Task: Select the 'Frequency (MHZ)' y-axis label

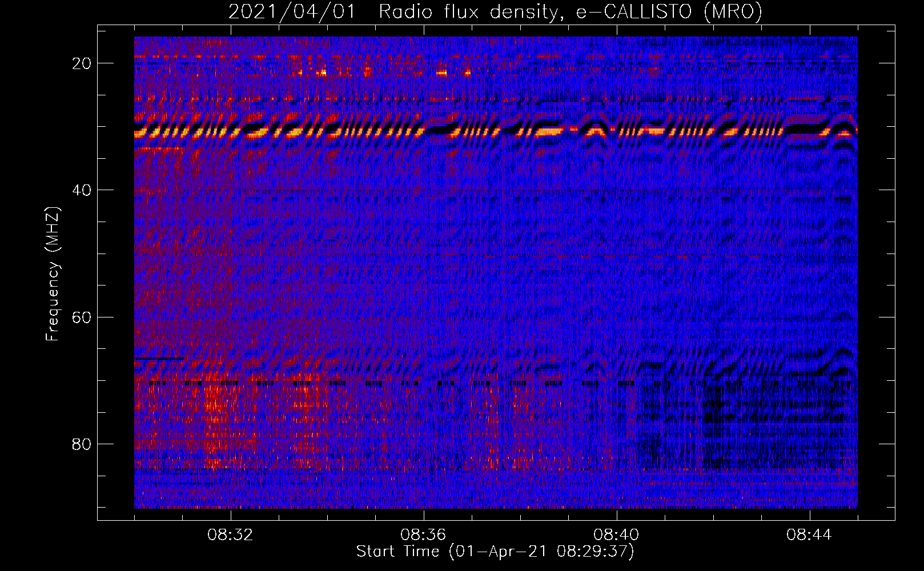Action: pos(53,274)
